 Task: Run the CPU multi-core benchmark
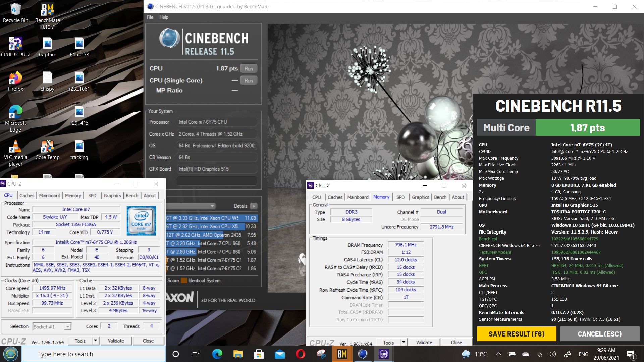[x=249, y=68]
